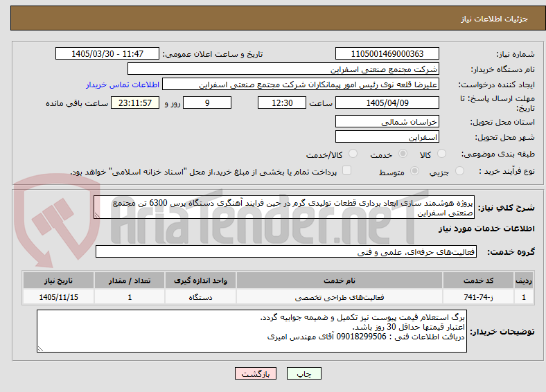The image size is (546, 392).
Task: Click the label ساعت باقی مانده
Action: click(x=77, y=103)
